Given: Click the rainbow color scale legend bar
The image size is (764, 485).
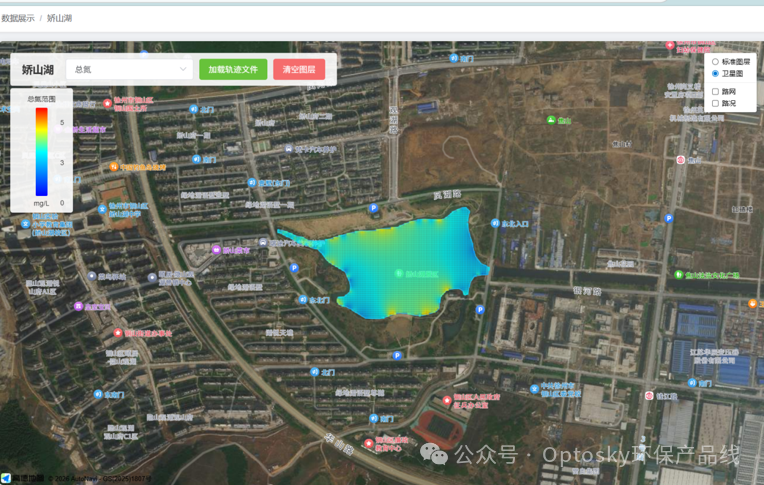Looking at the screenshot, I should (41, 151).
